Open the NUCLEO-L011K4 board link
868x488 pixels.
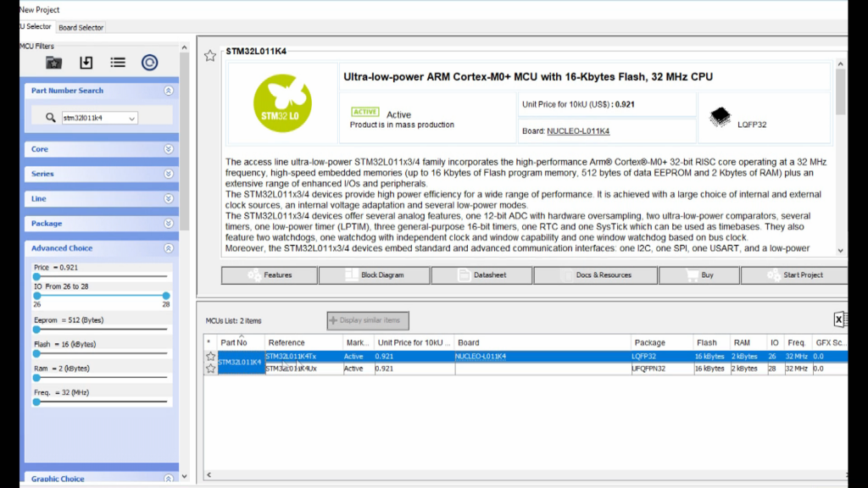578,131
